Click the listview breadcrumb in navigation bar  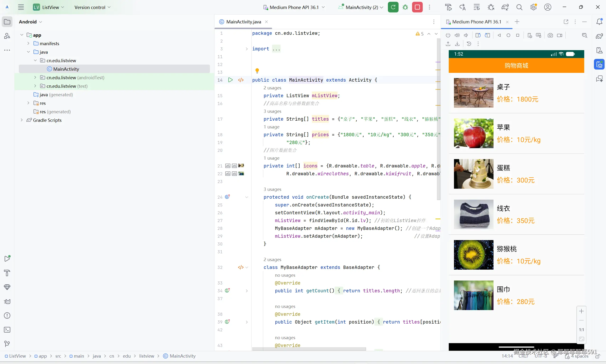pyautogui.click(x=147, y=356)
